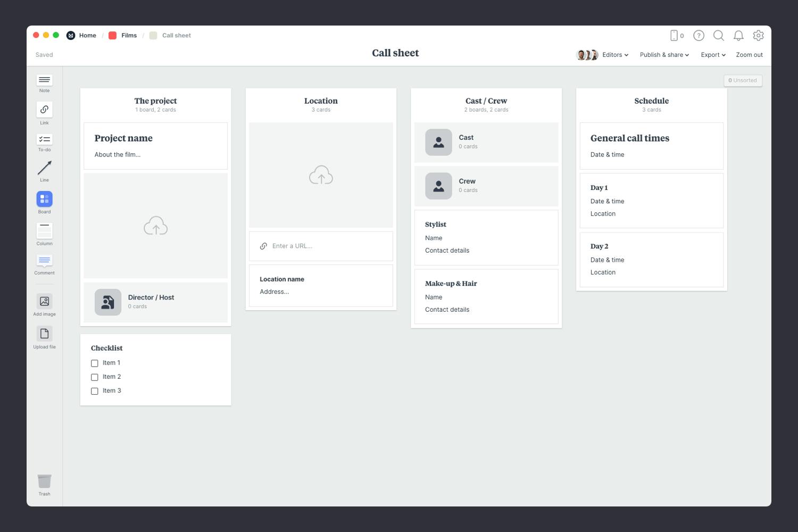Navigate to Films breadcrumb
This screenshot has height=532, width=798.
(129, 36)
